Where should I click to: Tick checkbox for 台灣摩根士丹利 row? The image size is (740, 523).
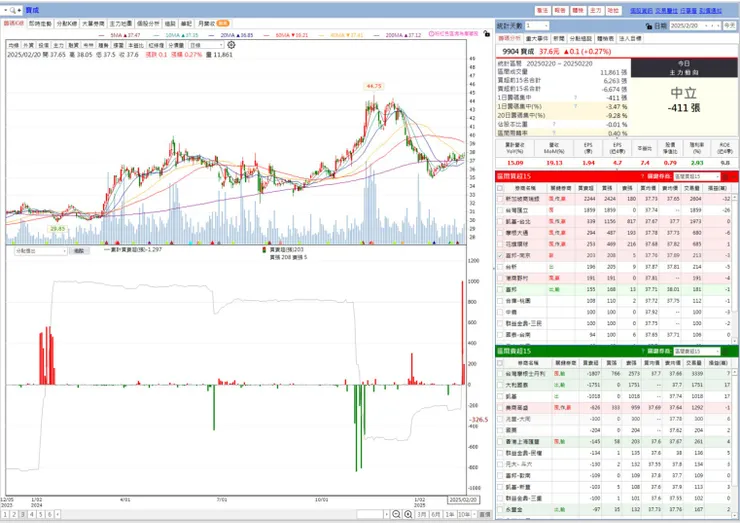point(500,374)
